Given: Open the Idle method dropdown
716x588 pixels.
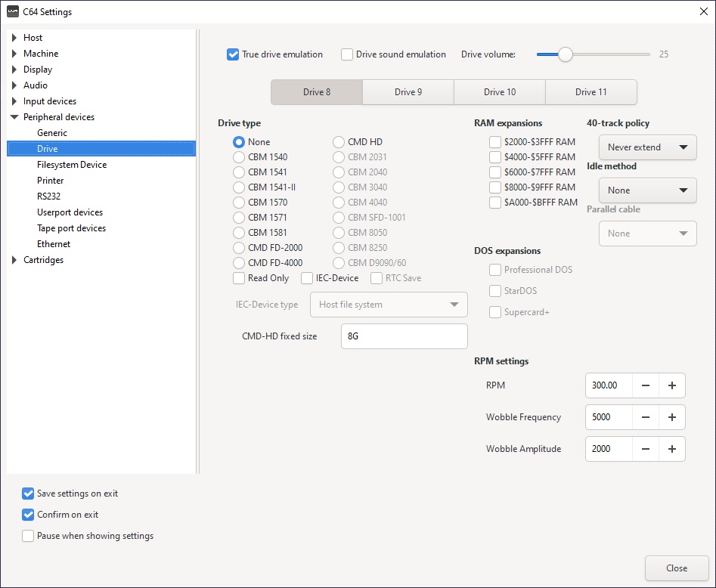Looking at the screenshot, I should pyautogui.click(x=647, y=190).
